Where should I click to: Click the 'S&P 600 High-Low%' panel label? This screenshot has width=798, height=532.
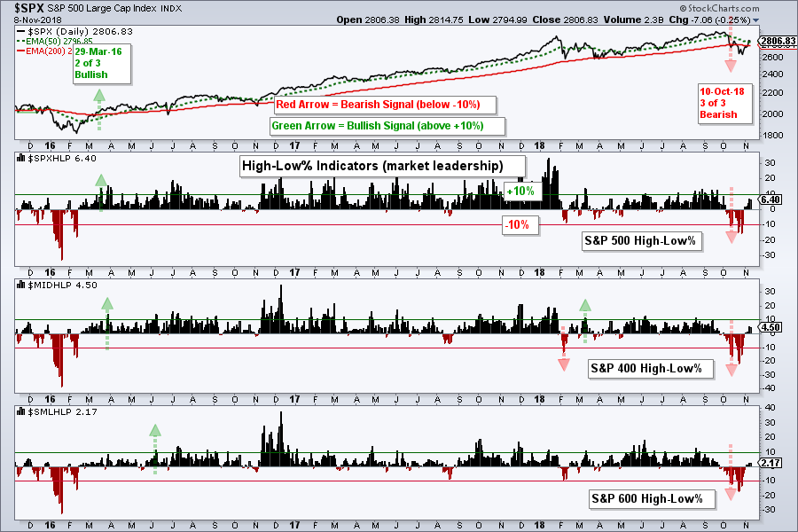coord(651,498)
